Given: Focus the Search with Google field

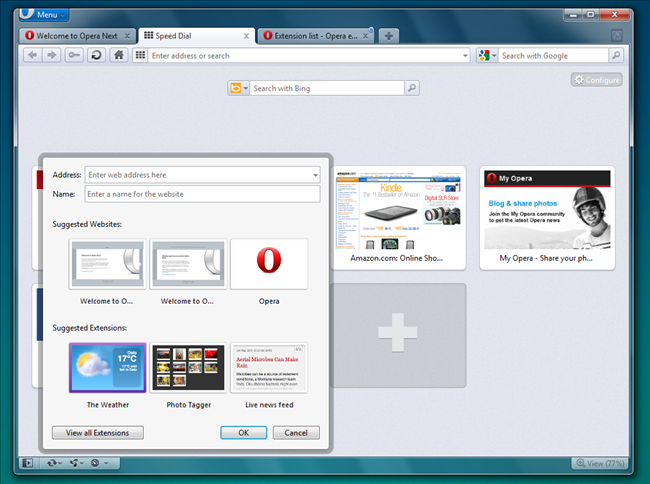Looking at the screenshot, I should [554, 56].
